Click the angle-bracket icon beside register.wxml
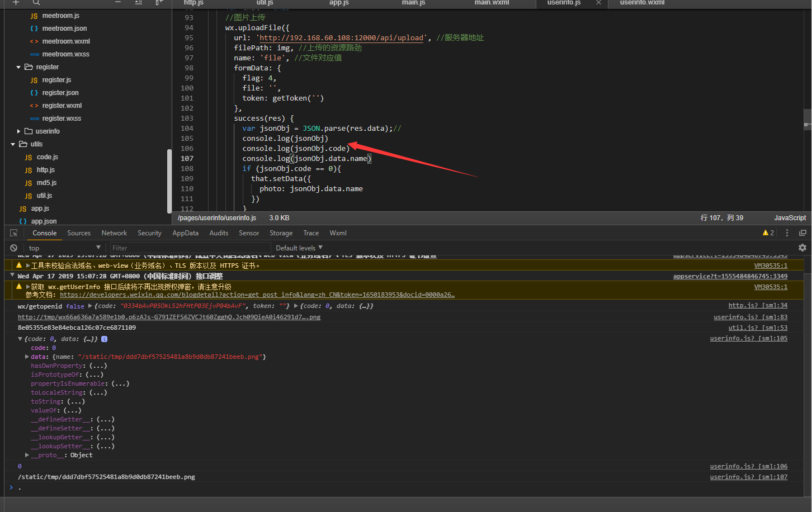The width and height of the screenshot is (812, 512). 34,106
